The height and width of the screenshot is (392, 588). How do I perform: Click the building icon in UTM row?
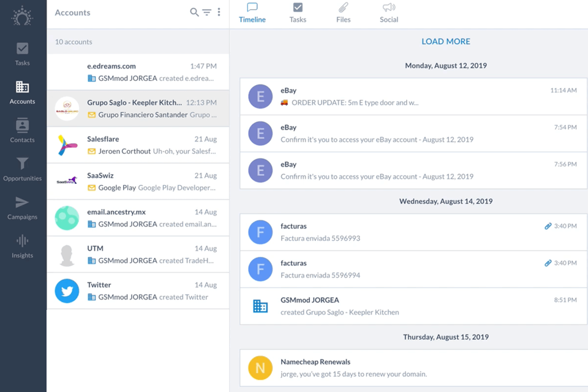91,260
